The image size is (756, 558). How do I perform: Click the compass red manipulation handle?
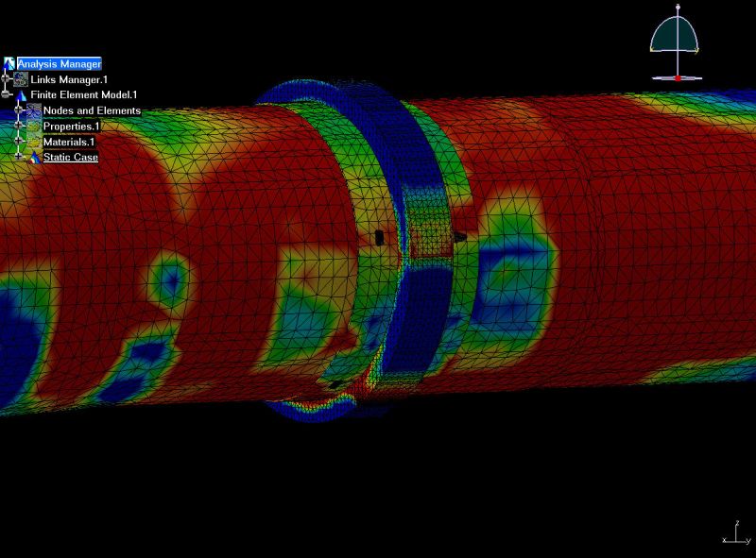677,77
